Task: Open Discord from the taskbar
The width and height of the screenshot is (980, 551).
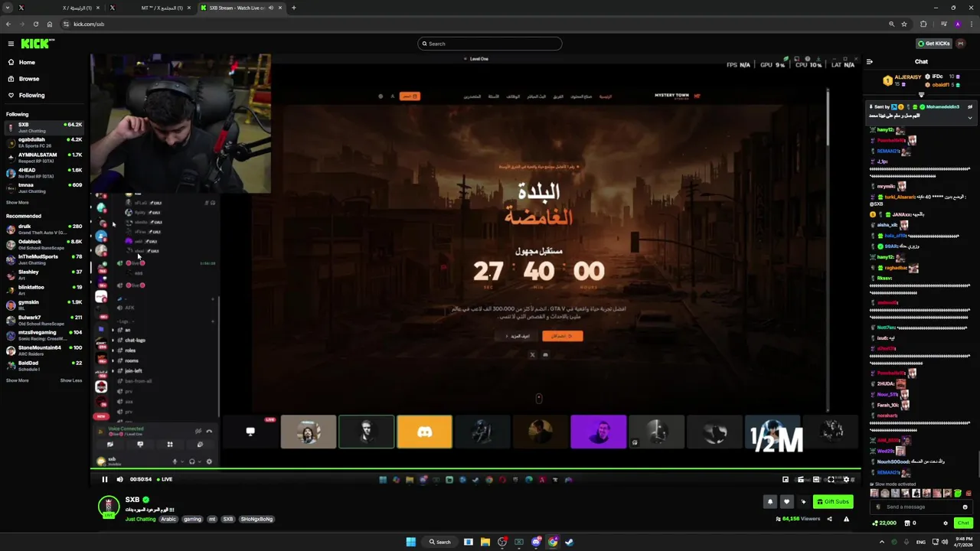Action: click(x=536, y=542)
